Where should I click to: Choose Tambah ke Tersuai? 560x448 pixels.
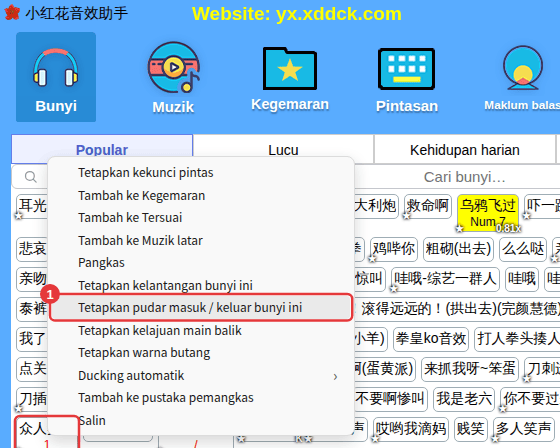(x=201, y=218)
